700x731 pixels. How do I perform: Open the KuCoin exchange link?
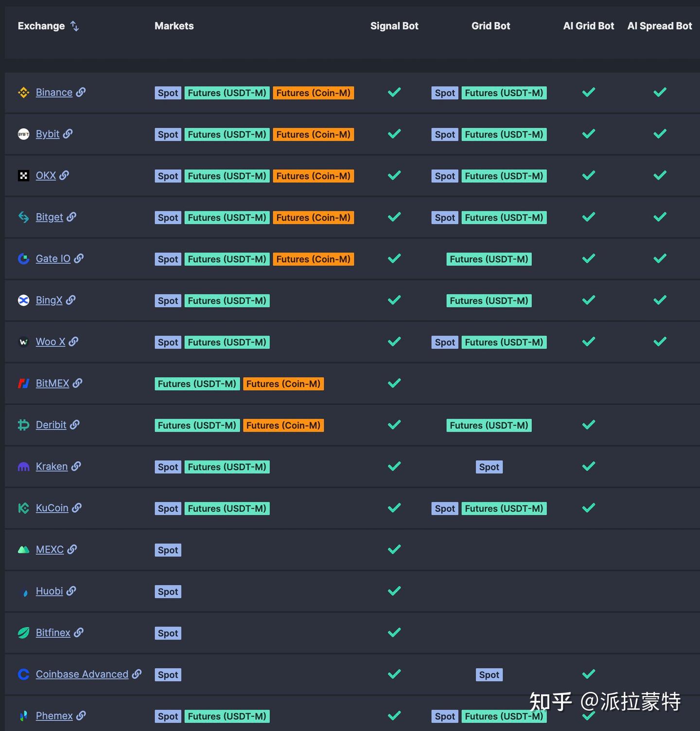[x=52, y=508]
